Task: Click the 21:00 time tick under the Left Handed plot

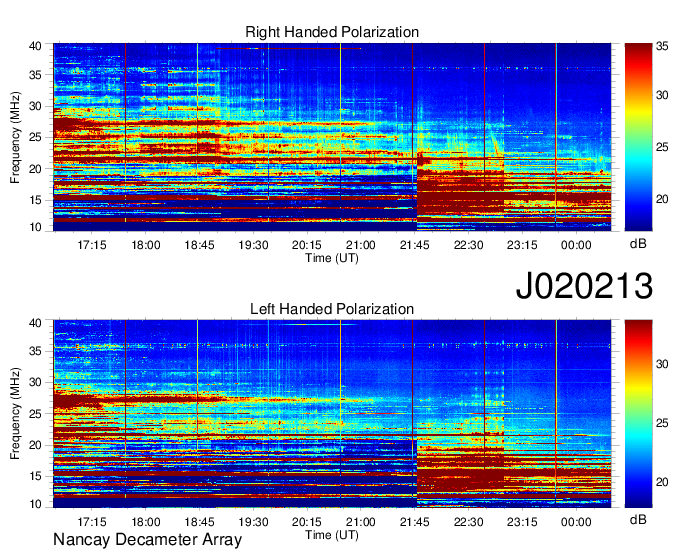Action: [x=361, y=522]
